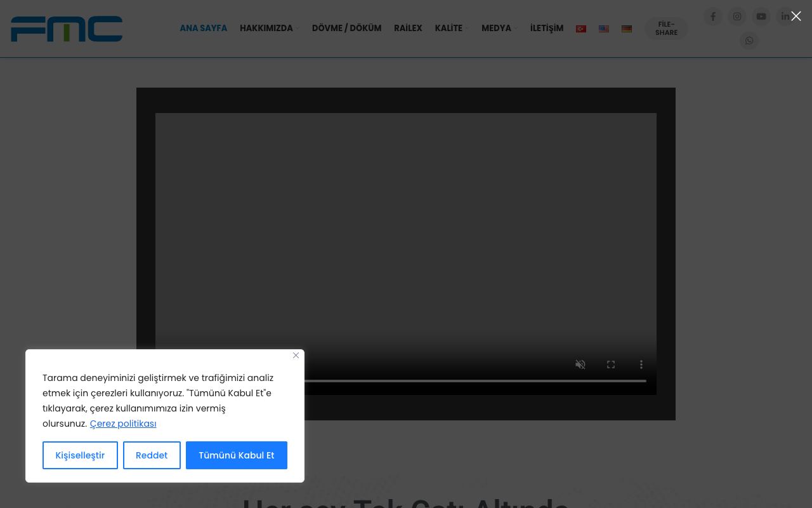Open the İLETİŞİM page
Image resolution: width=812 pixels, height=508 pixels.
tap(547, 29)
